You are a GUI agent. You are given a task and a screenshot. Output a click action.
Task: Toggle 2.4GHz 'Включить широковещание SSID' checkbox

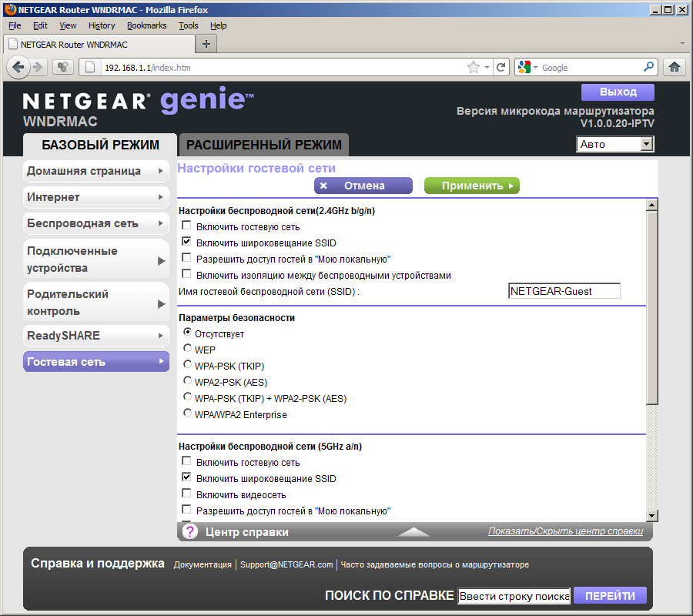tap(186, 242)
